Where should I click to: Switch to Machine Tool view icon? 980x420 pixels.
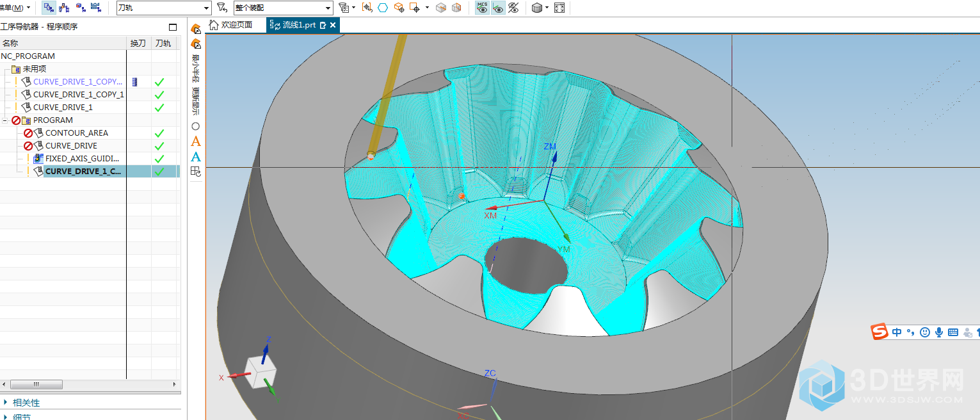[x=65, y=8]
